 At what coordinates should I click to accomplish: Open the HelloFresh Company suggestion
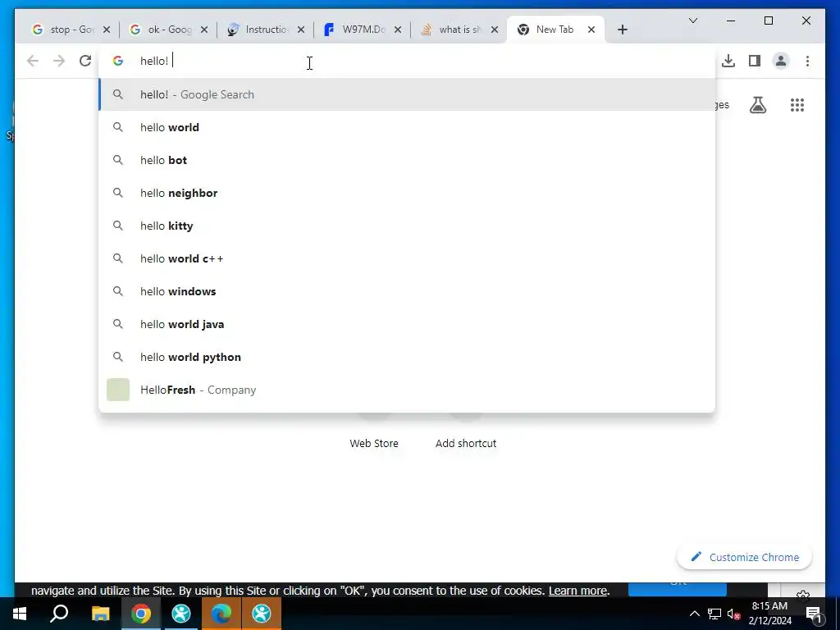tap(407, 390)
